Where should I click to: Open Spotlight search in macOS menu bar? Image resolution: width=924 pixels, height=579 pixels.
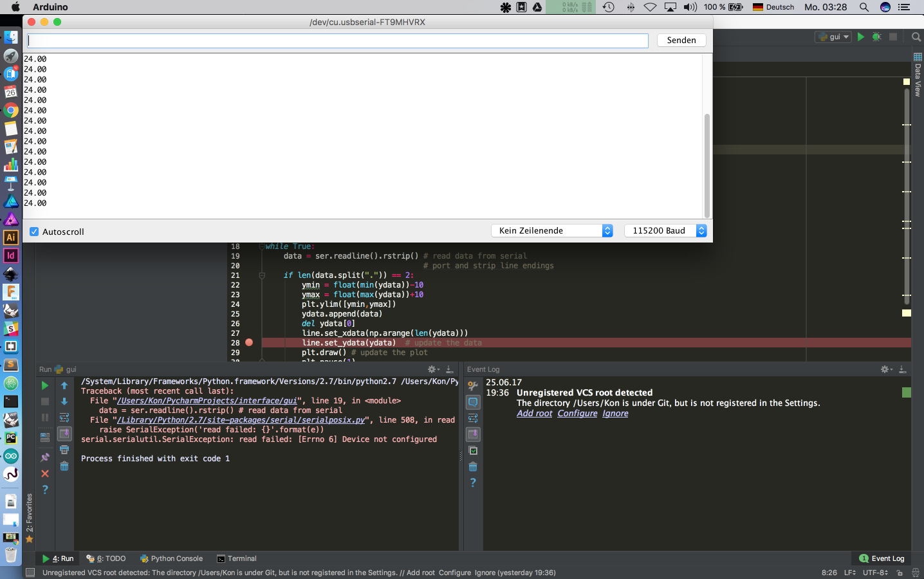[x=864, y=7]
